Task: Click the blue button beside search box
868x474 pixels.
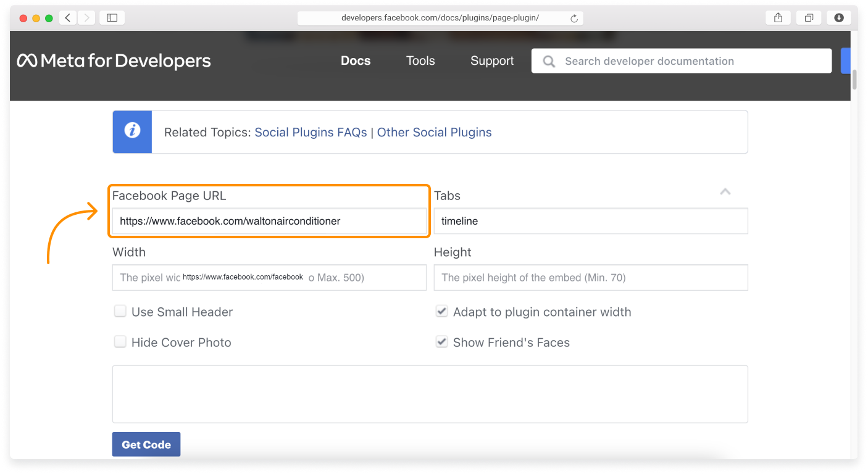Action: [x=846, y=61]
